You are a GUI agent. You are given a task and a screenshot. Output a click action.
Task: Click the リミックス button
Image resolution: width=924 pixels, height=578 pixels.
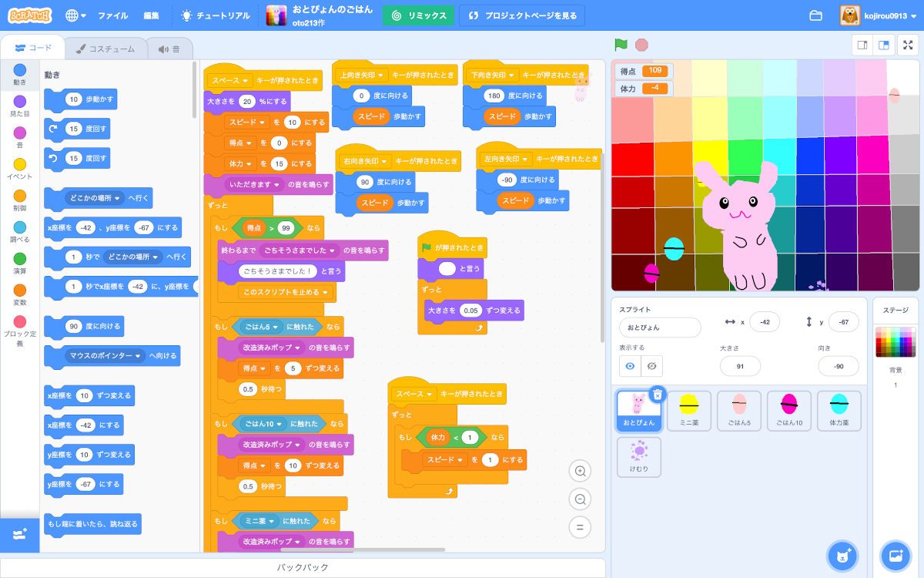418,15
